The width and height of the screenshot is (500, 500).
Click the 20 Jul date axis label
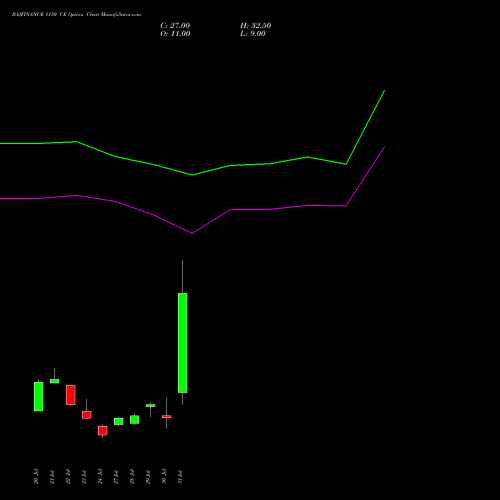tap(36, 476)
